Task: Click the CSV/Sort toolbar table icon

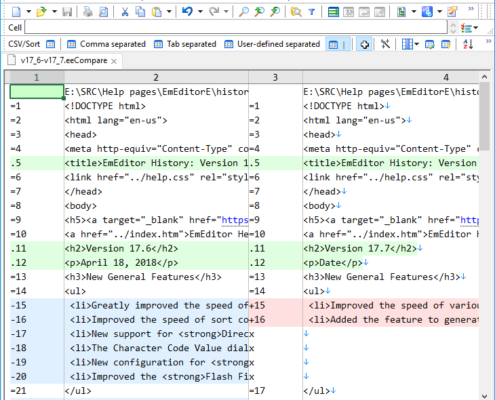Action: click(50, 44)
